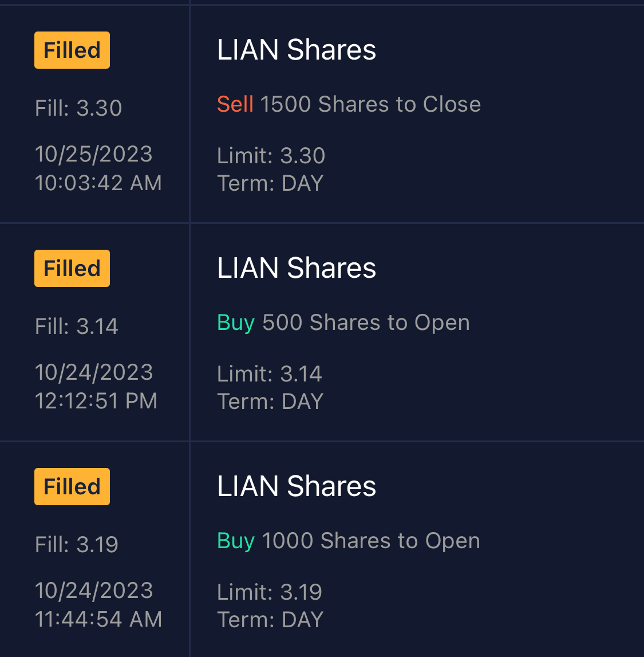Image resolution: width=644 pixels, height=657 pixels.
Task: Open LIAN Shares title of Buy 500 order
Action: tap(297, 268)
